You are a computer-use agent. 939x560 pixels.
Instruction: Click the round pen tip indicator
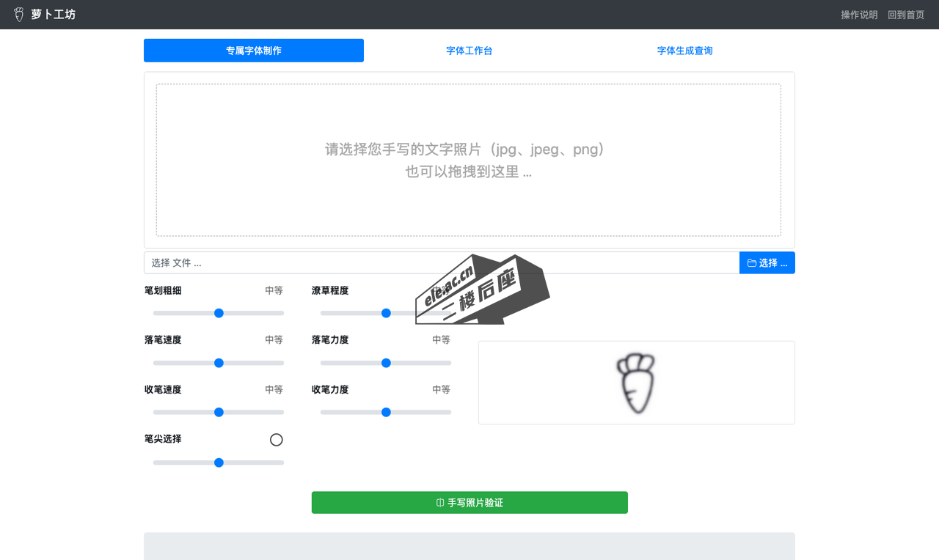click(277, 440)
